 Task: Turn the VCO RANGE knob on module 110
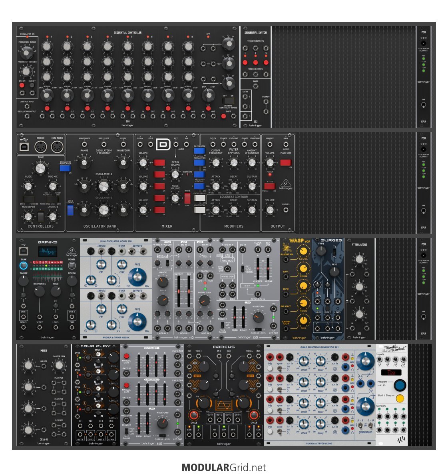163,282
